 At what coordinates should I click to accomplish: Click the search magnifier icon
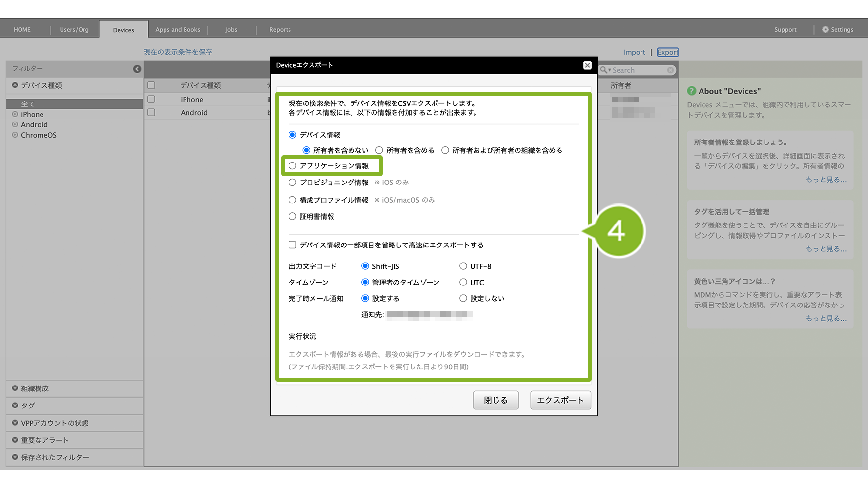click(604, 70)
